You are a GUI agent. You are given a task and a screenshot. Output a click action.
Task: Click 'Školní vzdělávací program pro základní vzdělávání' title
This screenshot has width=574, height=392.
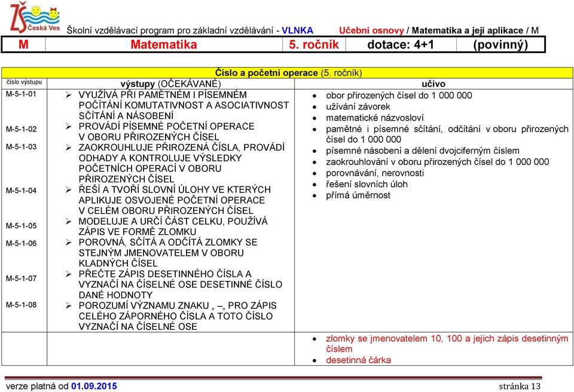point(170,30)
